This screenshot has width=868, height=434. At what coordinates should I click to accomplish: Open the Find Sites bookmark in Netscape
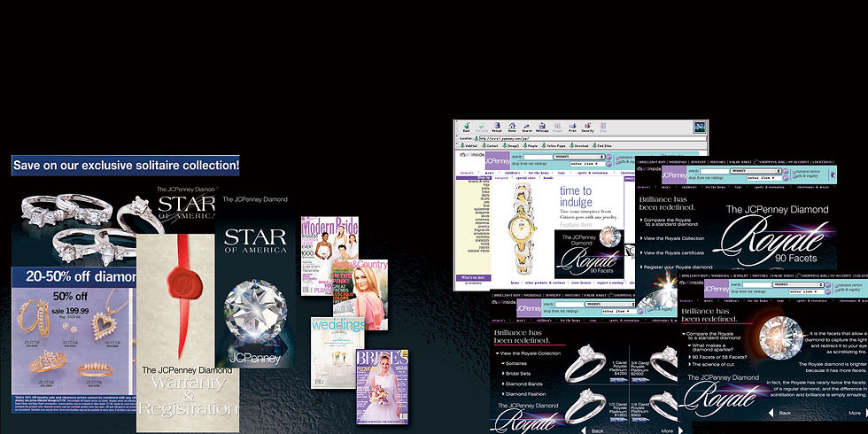(601, 145)
